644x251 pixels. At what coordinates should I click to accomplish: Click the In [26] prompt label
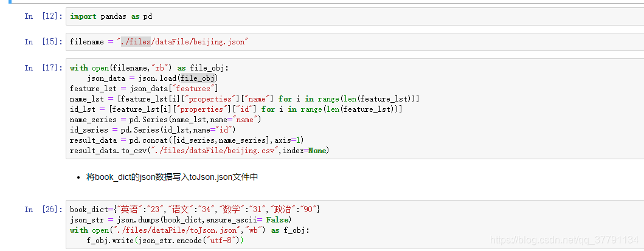[x=43, y=210]
